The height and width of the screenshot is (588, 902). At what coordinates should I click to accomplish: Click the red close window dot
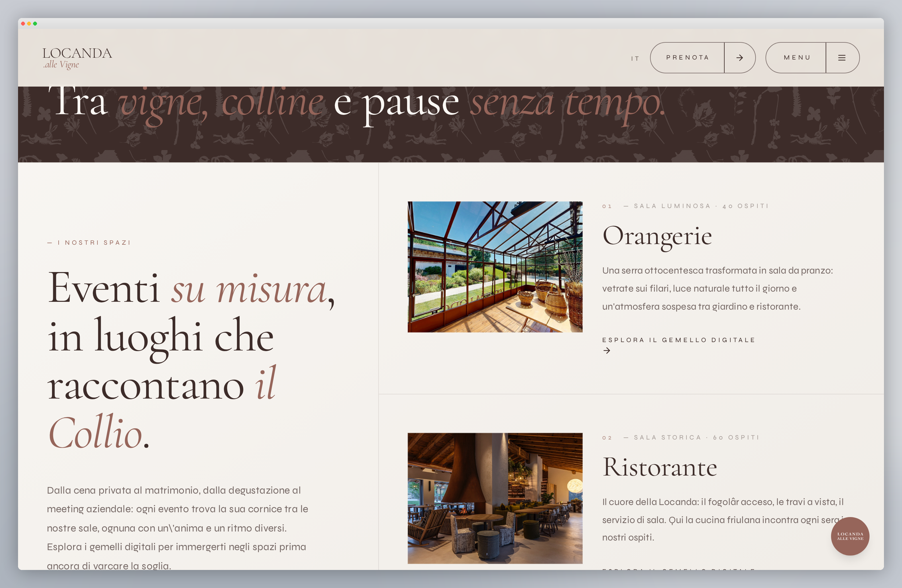coord(23,23)
